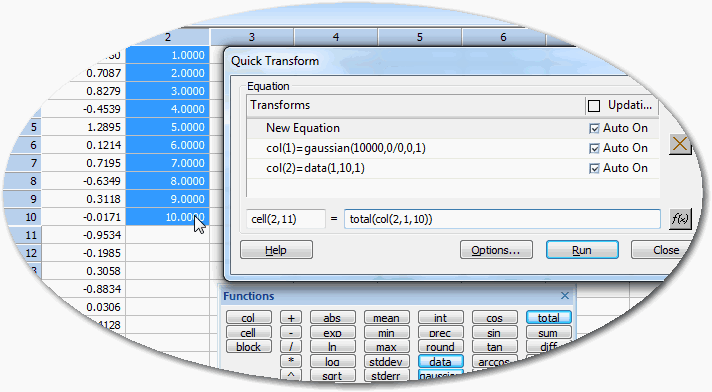Insert the cell function
This screenshot has height=392, width=712.
click(x=248, y=332)
